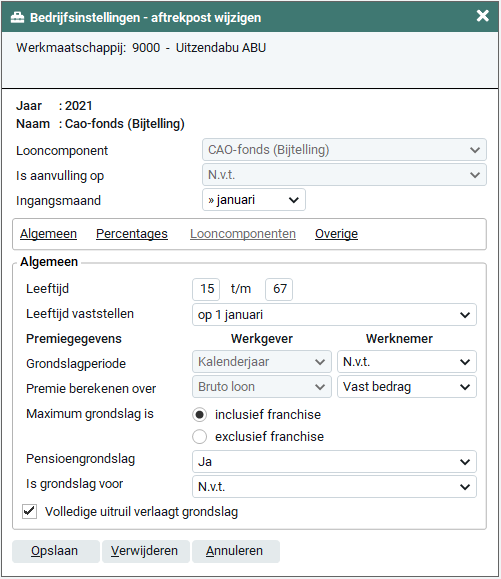Open the Werknemer Vast bedrag dropdown
Image resolution: width=501 pixels, height=579 pixels.
coord(406,387)
